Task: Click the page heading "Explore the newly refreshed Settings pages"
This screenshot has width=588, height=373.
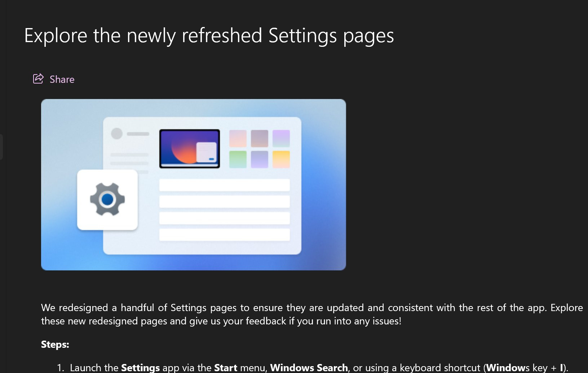Action: [x=209, y=36]
